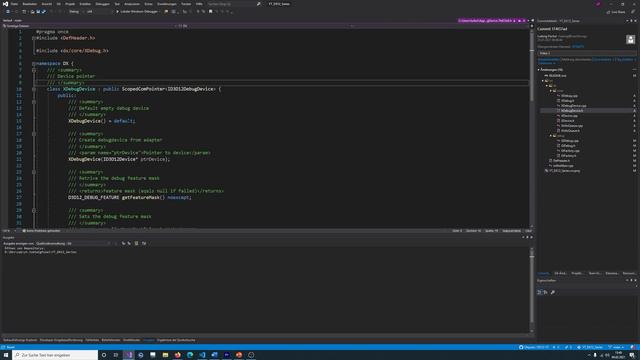This screenshot has height=360, width=640.
Task: Click the Keine Probleme gefunden indicator
Action: coord(41,231)
